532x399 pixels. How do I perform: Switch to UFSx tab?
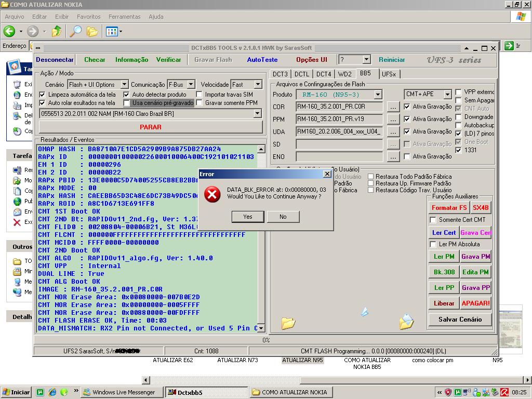click(389, 74)
